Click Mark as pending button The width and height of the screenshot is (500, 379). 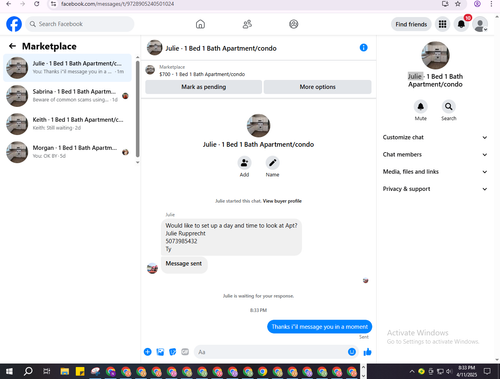(204, 87)
